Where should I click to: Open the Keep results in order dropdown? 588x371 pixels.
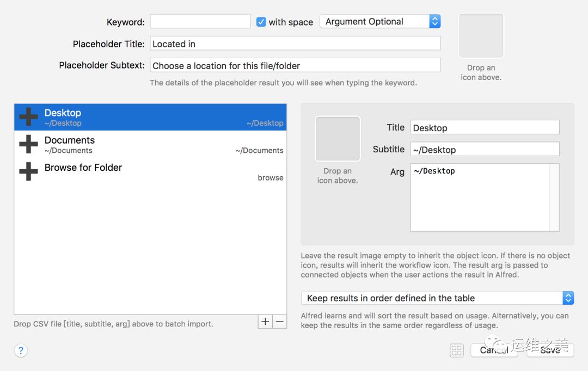pyautogui.click(x=437, y=298)
